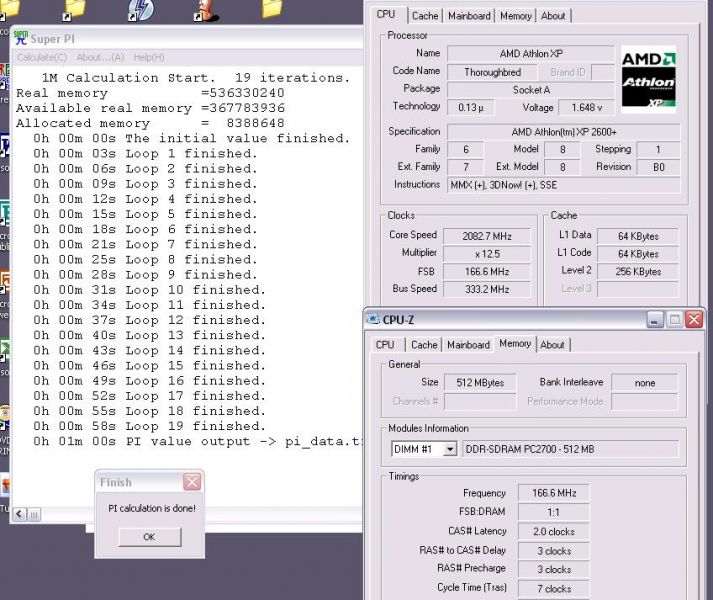This screenshot has height=600, width=713.
Task: Click the Technology 0.13 µ value
Action: pos(470,108)
